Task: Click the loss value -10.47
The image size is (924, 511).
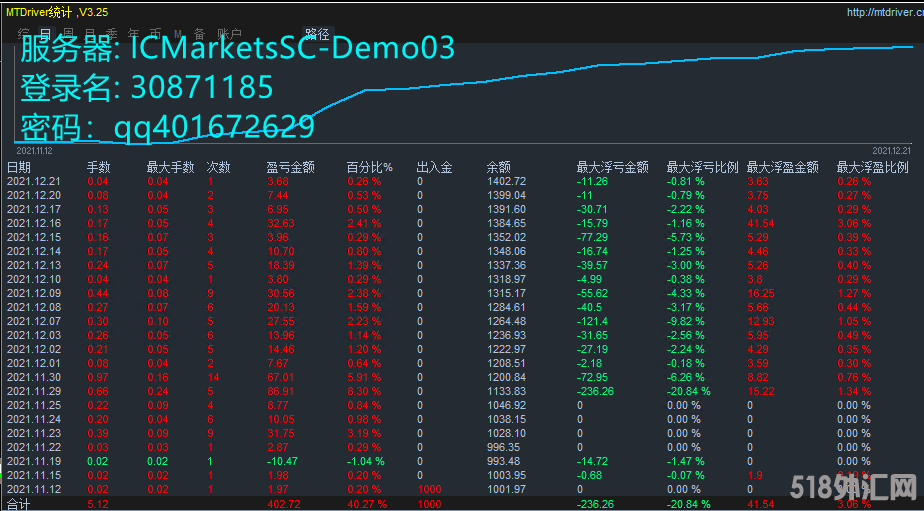Action: coord(283,461)
